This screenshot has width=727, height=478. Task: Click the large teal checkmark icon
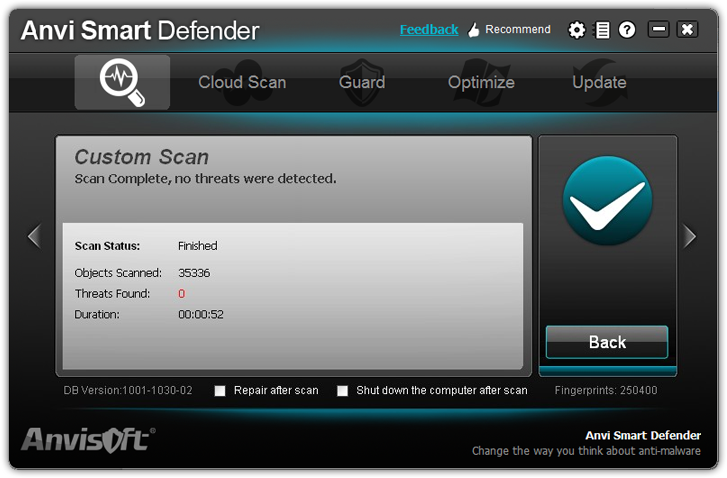click(x=607, y=201)
